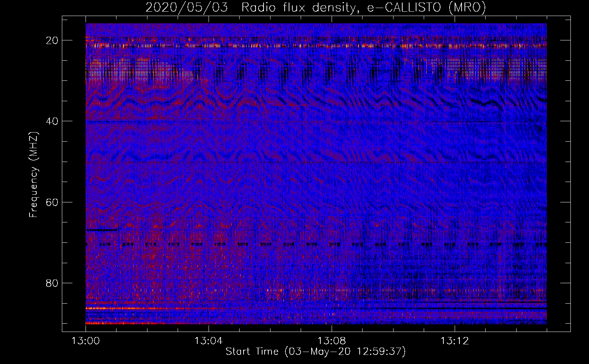
Task: Click the 'Frequency (MHZ)' axis label
Action: coord(33,175)
